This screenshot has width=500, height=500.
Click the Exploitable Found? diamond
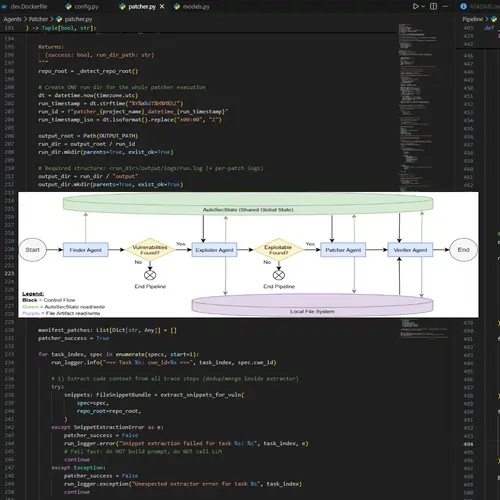[x=278, y=250]
